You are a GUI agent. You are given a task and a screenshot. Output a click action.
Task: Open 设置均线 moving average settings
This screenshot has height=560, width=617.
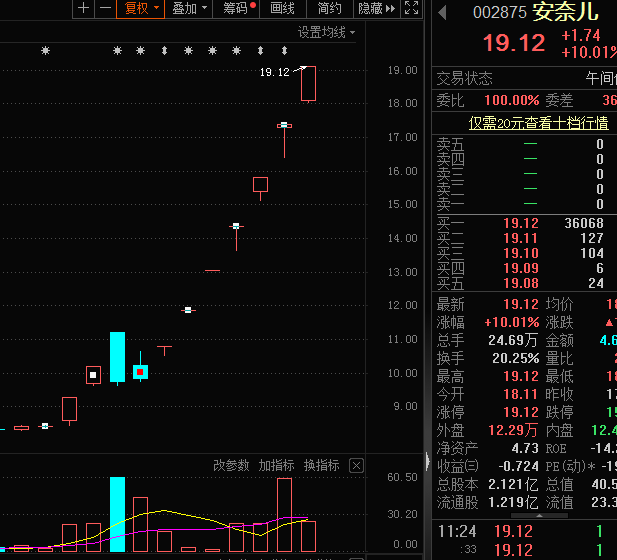point(326,32)
